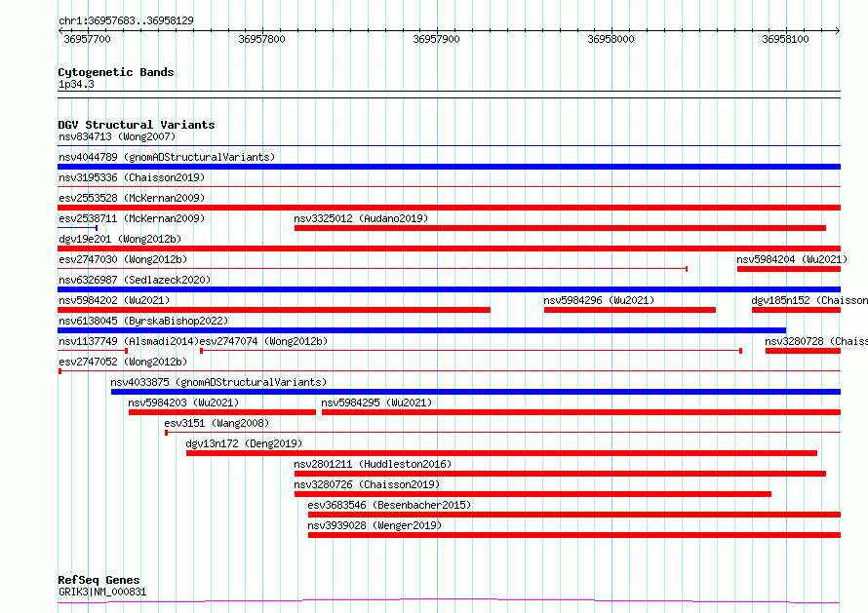Click ruler position 36957900
This screenshot has width=868, height=613.
pos(436,39)
